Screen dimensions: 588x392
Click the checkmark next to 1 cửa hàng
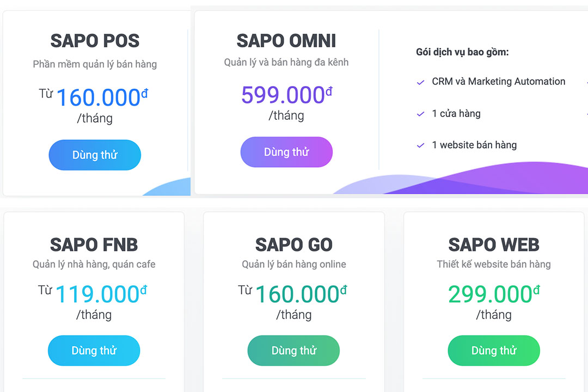[420, 113]
